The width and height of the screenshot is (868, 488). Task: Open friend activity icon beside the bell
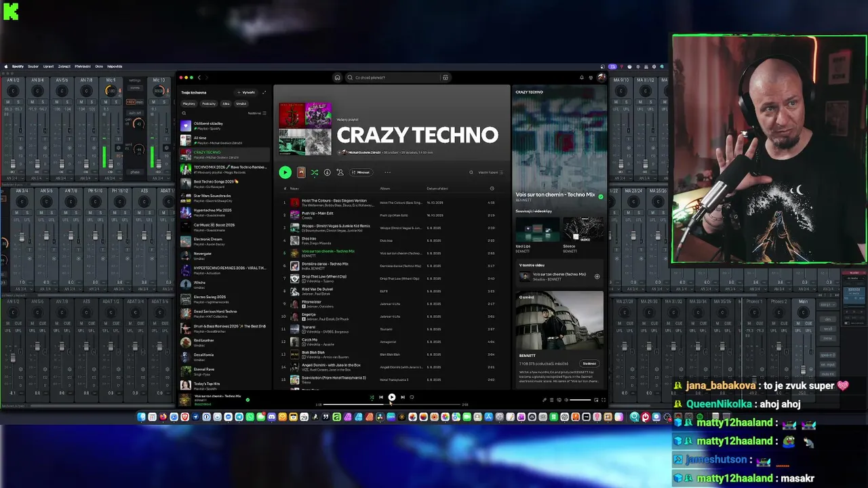[591, 77]
